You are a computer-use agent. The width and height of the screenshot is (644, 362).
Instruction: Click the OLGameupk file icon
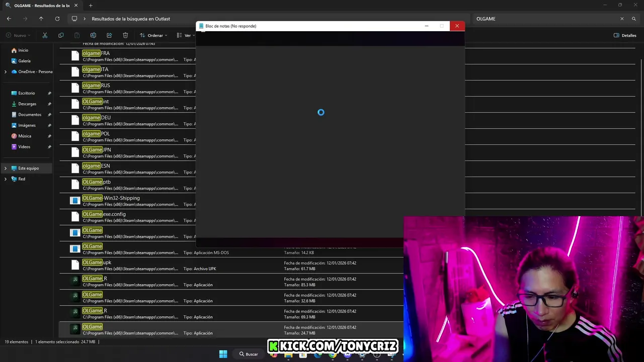pyautogui.click(x=75, y=265)
